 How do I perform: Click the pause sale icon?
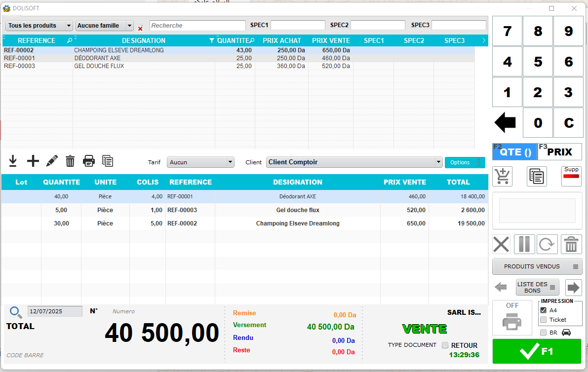point(524,244)
